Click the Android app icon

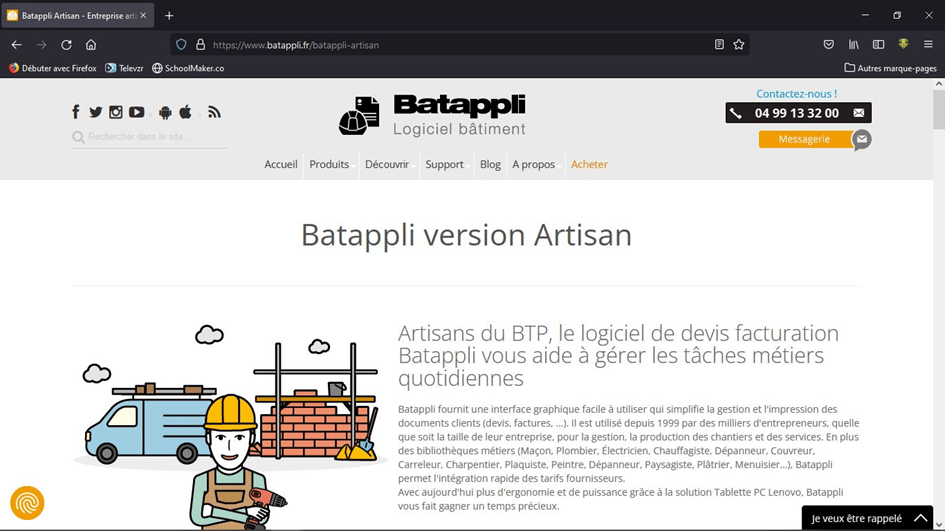[165, 112]
